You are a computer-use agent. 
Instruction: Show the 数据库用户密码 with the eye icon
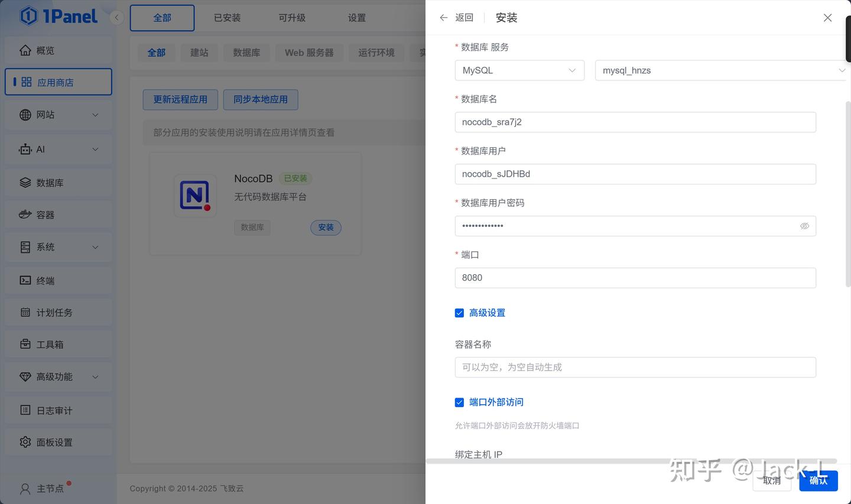pos(804,226)
